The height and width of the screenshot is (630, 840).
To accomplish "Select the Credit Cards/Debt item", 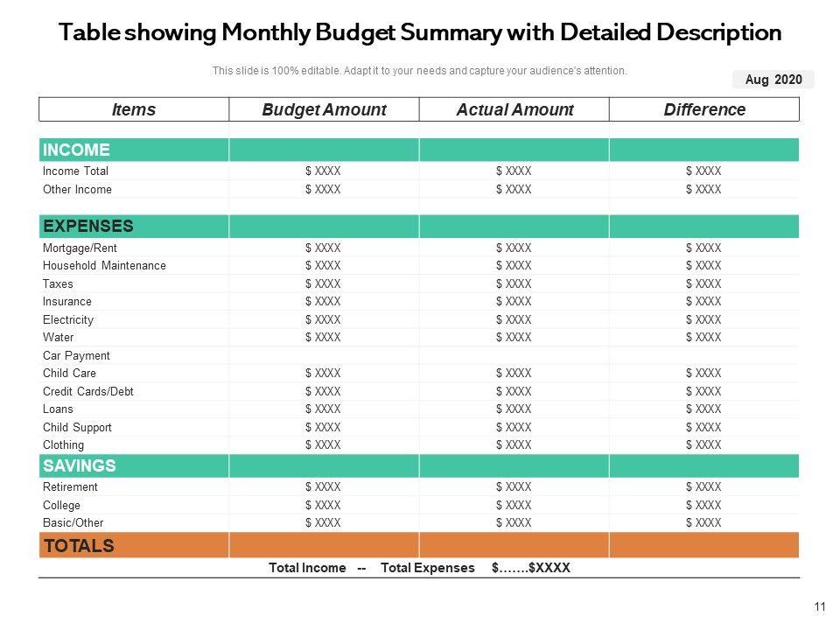I will pyautogui.click(x=87, y=392).
